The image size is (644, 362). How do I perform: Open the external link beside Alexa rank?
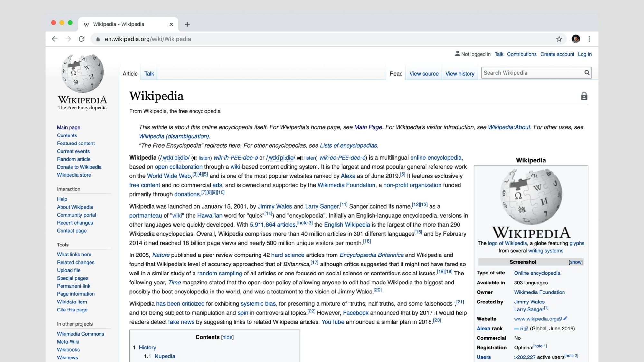pyautogui.click(x=526, y=329)
